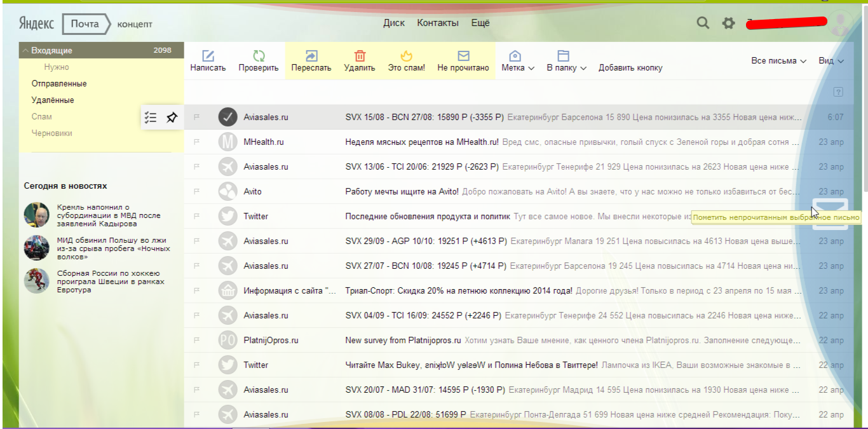This screenshot has height=429, width=868.
Task: Toggle flag on Последние обновления Twitter message
Action: 197,216
